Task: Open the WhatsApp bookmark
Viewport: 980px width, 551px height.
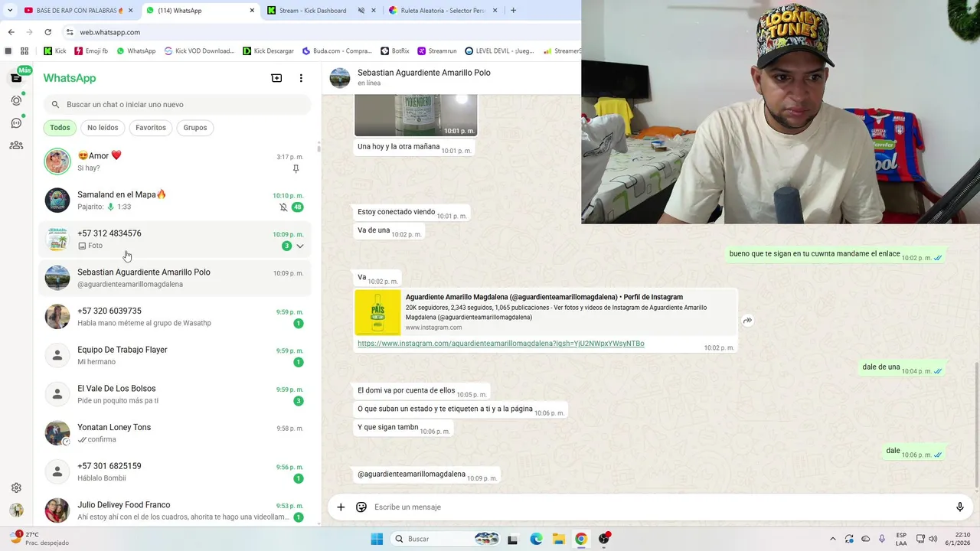Action: [136, 51]
